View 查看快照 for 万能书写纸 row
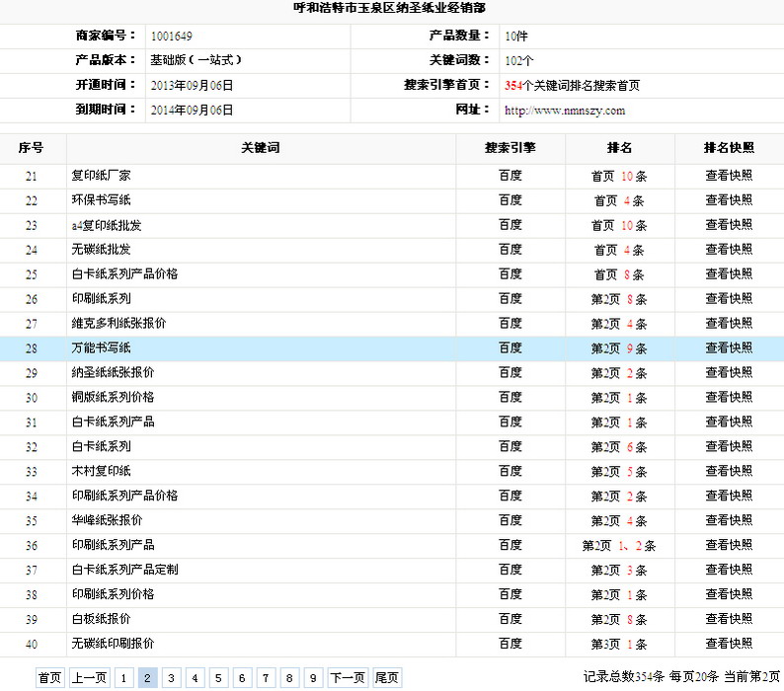The height and width of the screenshot is (691, 784). 729,348
